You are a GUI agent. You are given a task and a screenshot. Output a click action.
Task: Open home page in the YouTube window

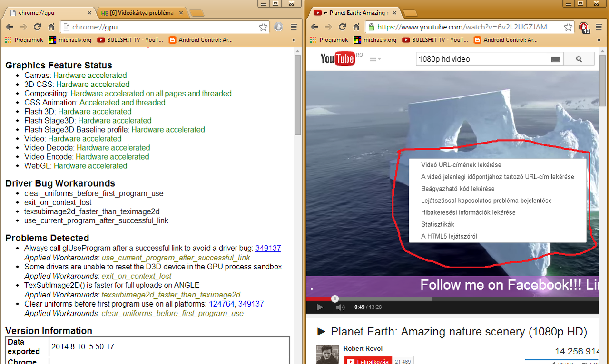(x=356, y=27)
